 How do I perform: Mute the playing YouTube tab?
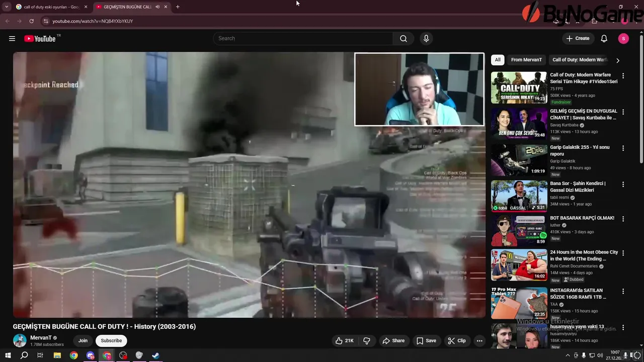[157, 7]
